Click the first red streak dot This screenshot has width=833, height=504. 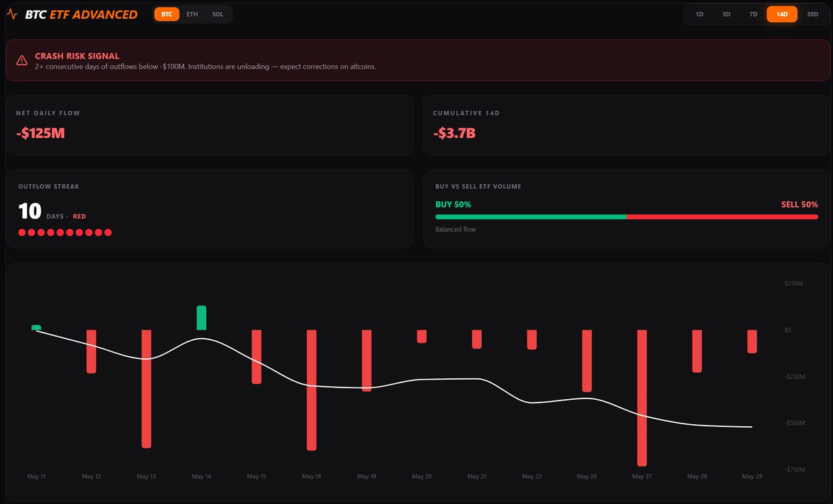pos(22,233)
